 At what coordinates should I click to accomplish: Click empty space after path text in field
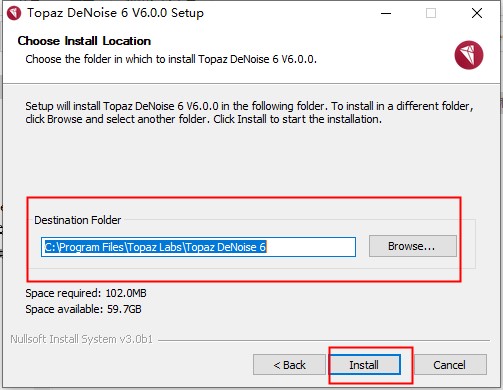(x=310, y=247)
